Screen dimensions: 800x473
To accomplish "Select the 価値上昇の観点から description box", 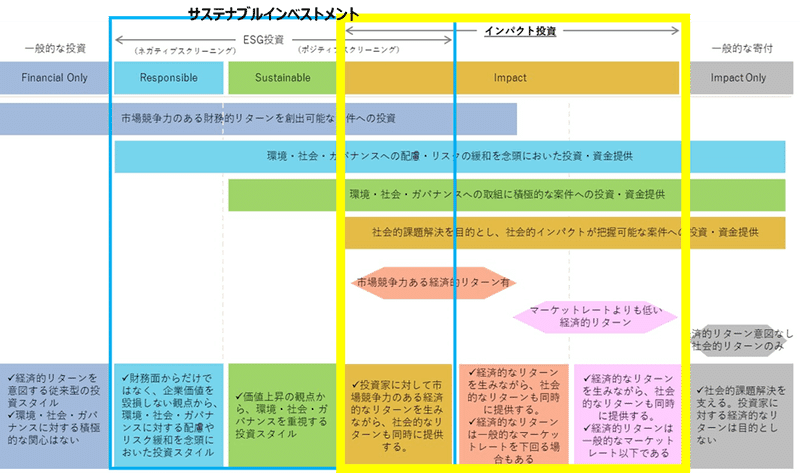I will 283,415.
